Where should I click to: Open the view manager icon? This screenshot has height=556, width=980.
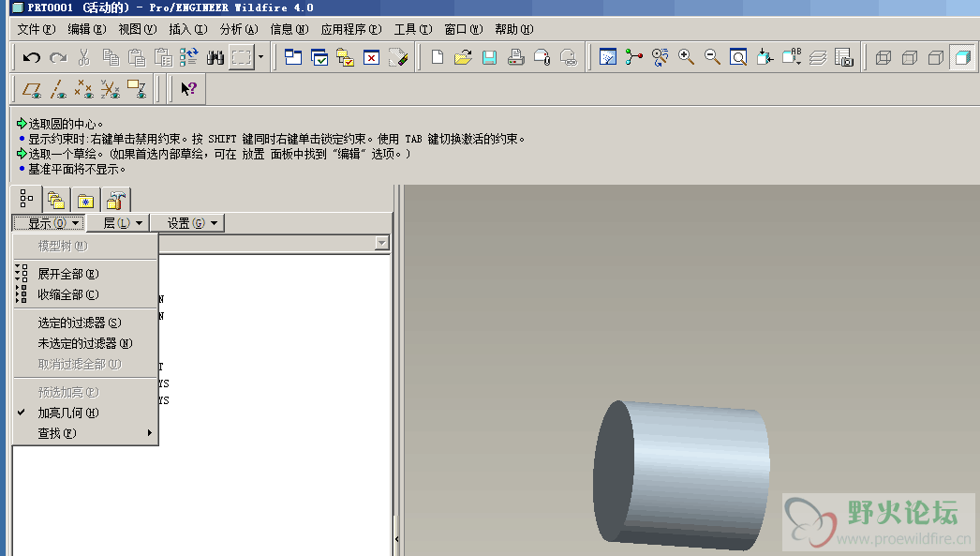(x=844, y=58)
